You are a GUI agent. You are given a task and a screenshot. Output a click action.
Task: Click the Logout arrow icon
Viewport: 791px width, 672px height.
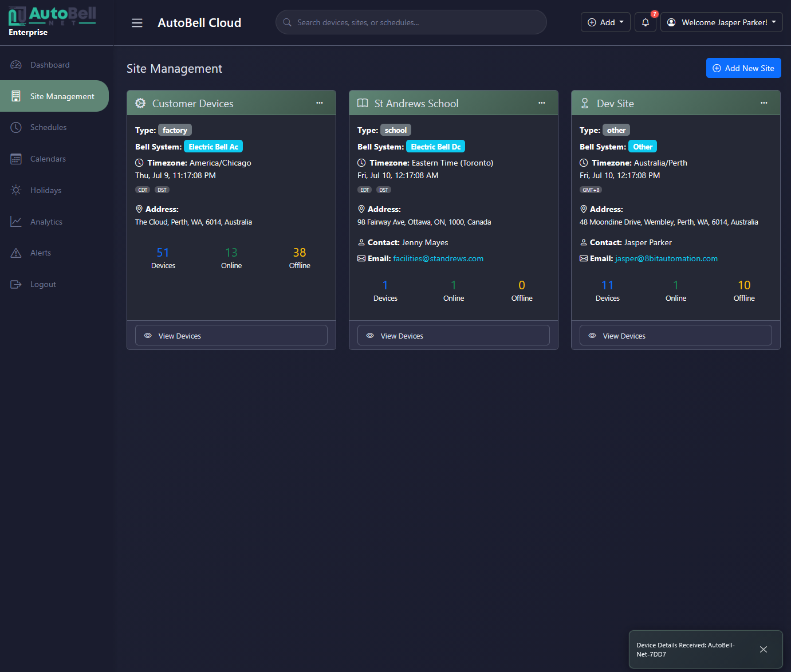(x=16, y=284)
